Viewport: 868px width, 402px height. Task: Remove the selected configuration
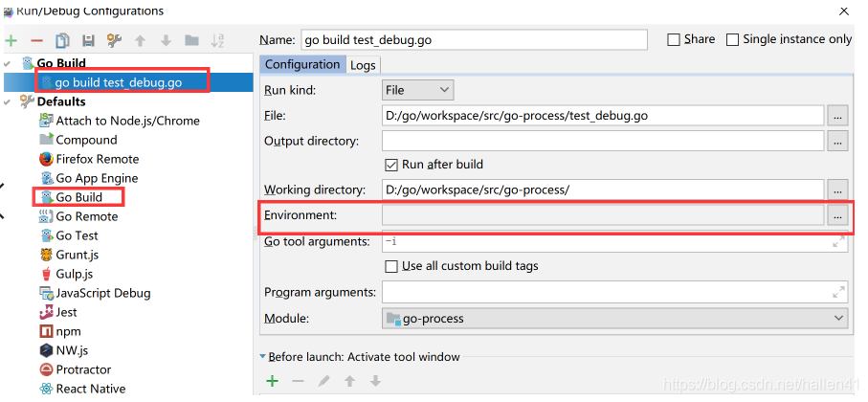(36, 40)
